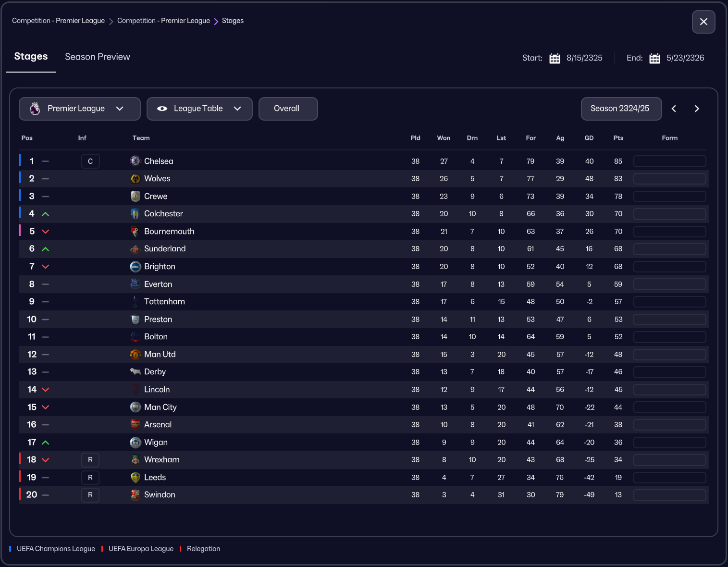Click the Bournemouth club badge
Image resolution: width=728 pixels, height=567 pixels.
136,231
